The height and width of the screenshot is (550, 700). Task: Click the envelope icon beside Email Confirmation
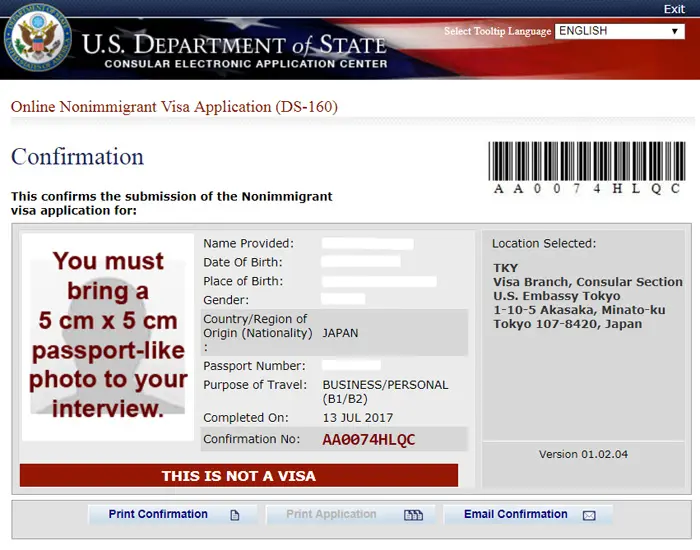(x=589, y=516)
